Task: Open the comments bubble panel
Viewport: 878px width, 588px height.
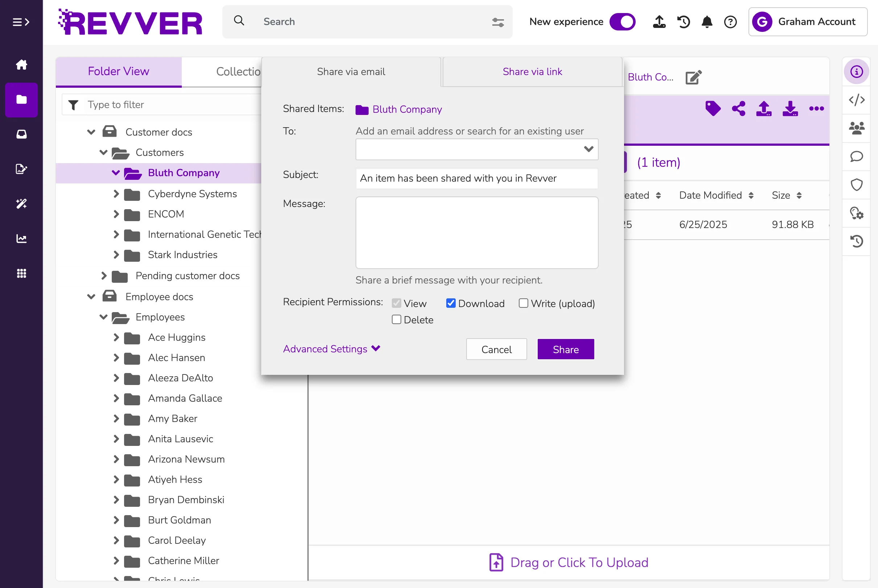Action: 857,156
